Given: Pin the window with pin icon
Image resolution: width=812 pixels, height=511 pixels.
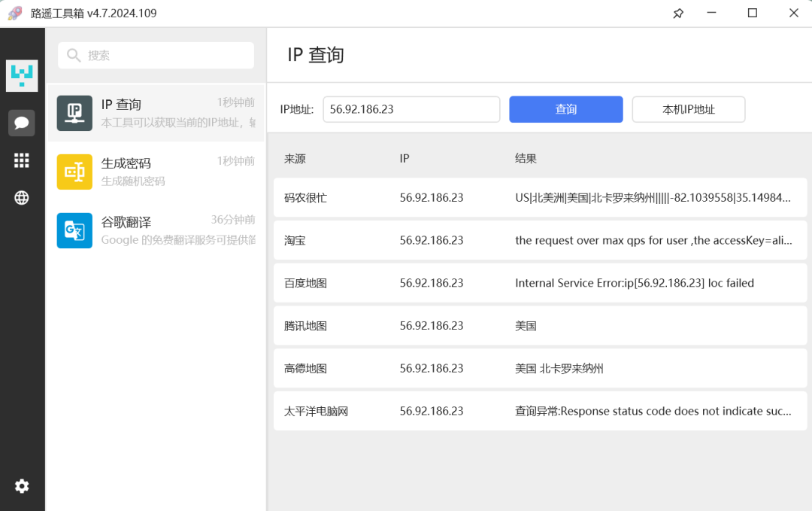Looking at the screenshot, I should (678, 14).
